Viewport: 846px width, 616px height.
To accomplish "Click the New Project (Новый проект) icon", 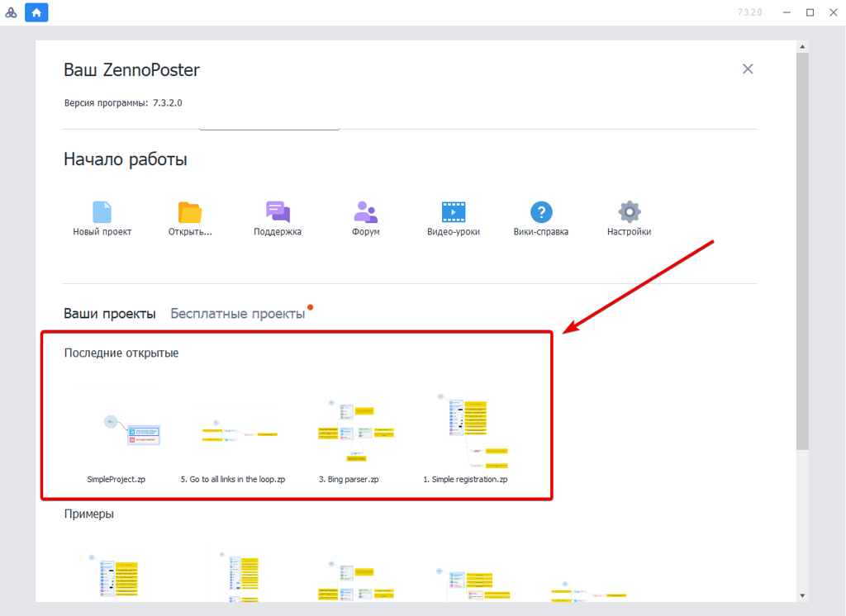I will pyautogui.click(x=102, y=212).
